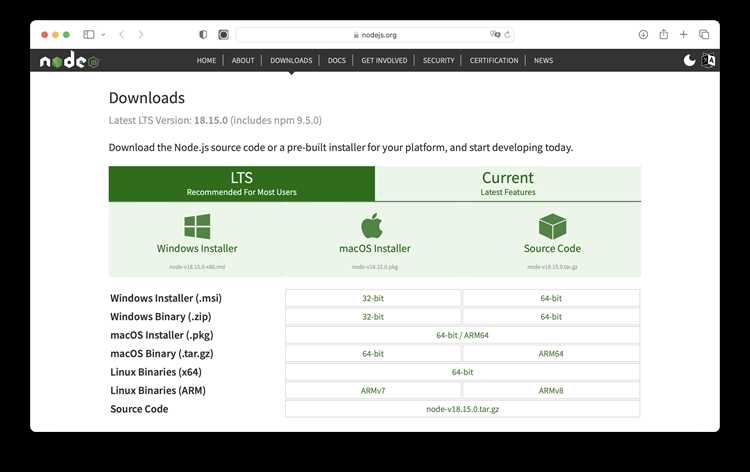Screen dimensions: 750x472
Task: Click the Downloads page heading
Action: click(x=147, y=98)
